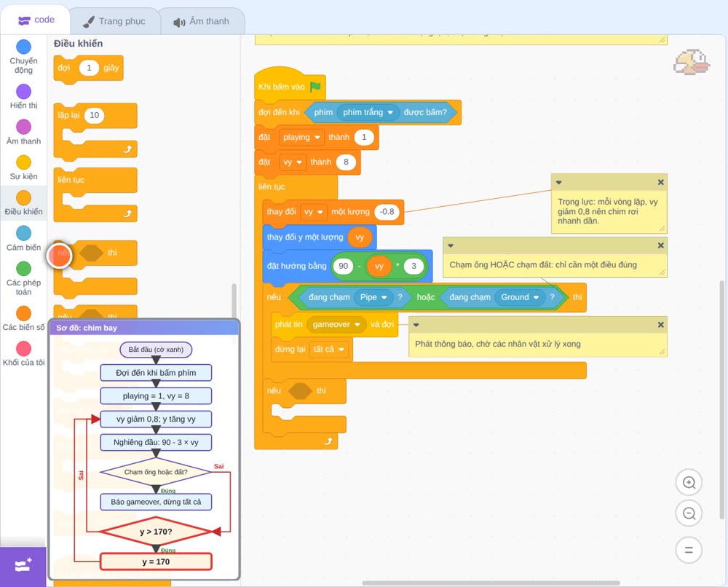Click the orange vy reporter in 'thay đổi y'
Viewport: 728px width, 587px height.
tap(360, 237)
